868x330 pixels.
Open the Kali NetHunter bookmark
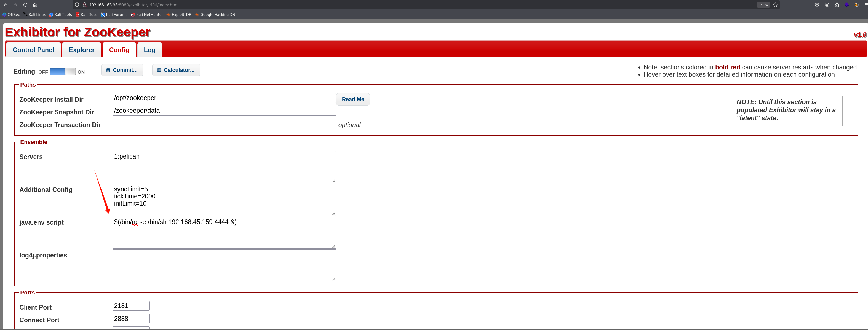pyautogui.click(x=147, y=15)
